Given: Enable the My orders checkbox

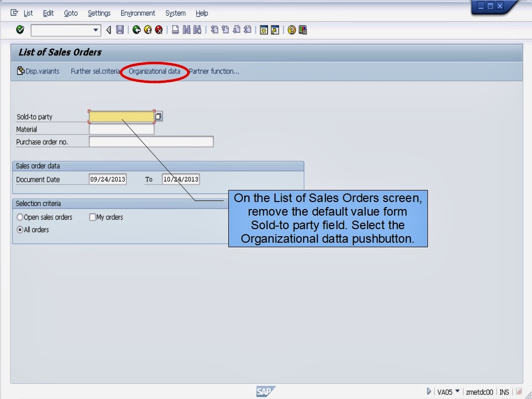Looking at the screenshot, I should pos(92,217).
